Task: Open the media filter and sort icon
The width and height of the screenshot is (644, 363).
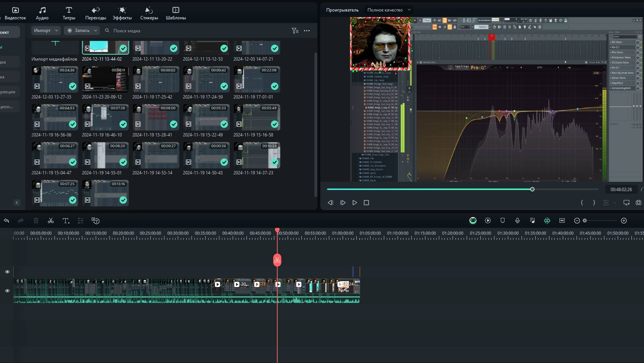Action: coord(295,31)
